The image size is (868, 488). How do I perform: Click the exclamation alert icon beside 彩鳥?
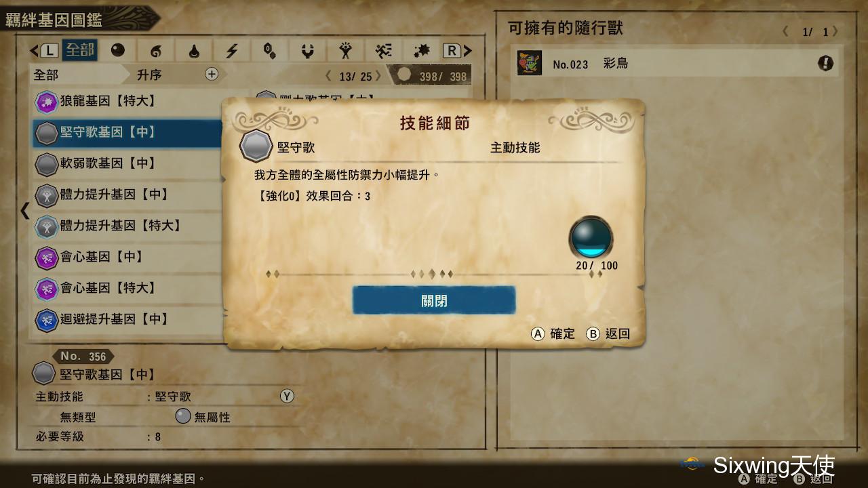pos(825,64)
